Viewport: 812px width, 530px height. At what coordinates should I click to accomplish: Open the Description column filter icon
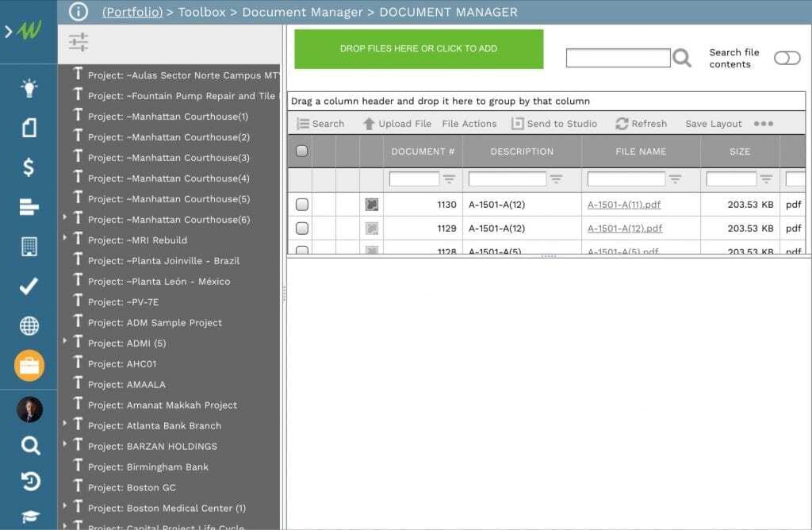(x=556, y=179)
